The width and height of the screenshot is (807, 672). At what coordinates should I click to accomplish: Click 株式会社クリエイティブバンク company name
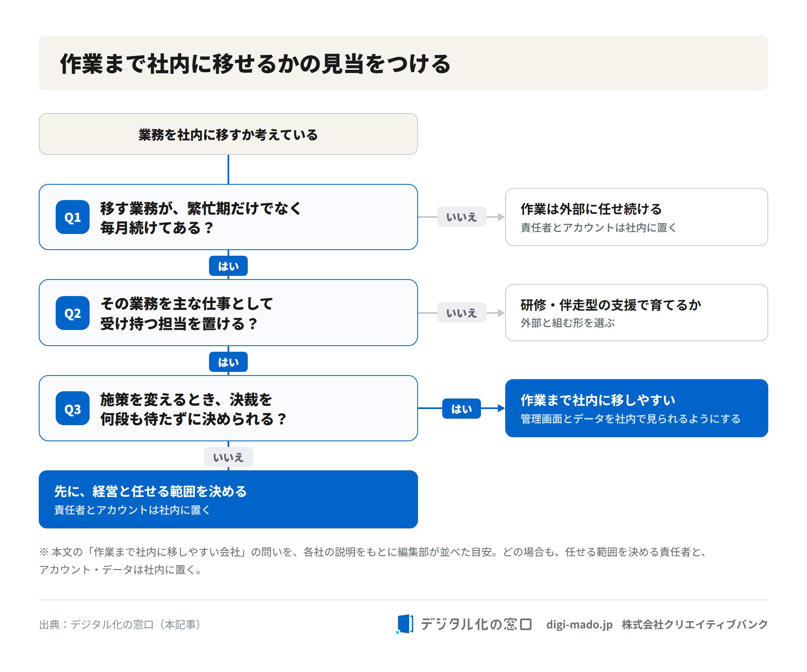point(694,624)
